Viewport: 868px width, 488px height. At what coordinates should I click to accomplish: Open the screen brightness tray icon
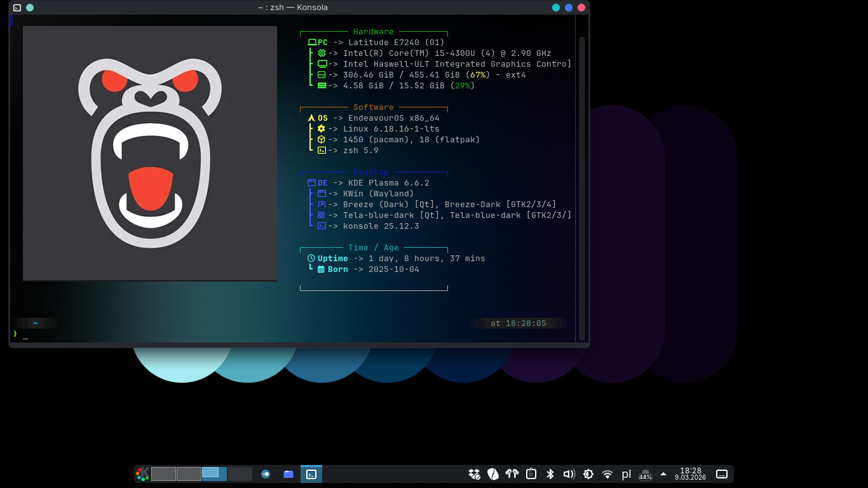[x=588, y=474]
